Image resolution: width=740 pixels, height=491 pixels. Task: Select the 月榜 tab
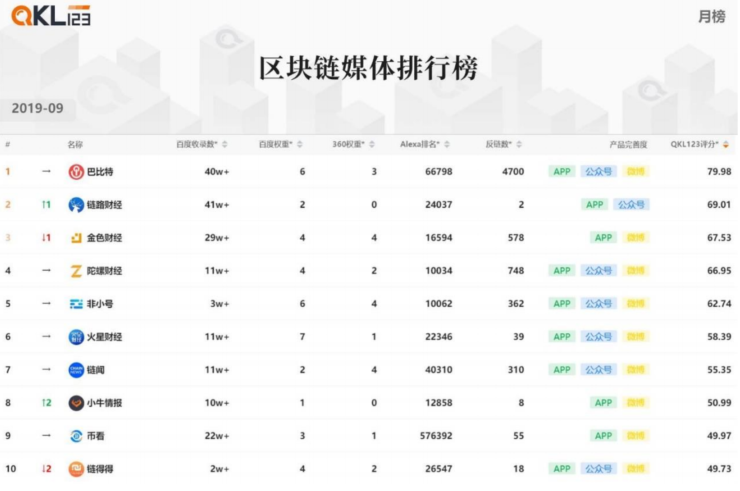[712, 17]
